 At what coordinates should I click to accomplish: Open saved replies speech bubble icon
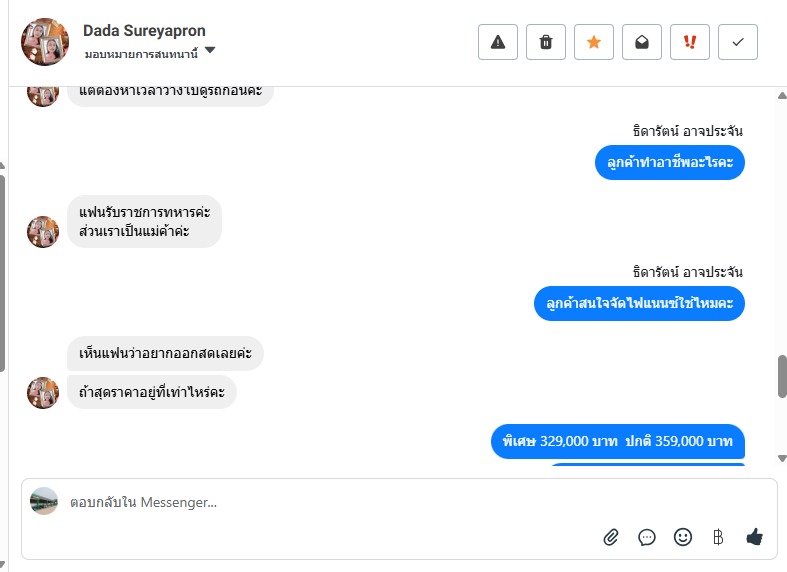point(647,537)
